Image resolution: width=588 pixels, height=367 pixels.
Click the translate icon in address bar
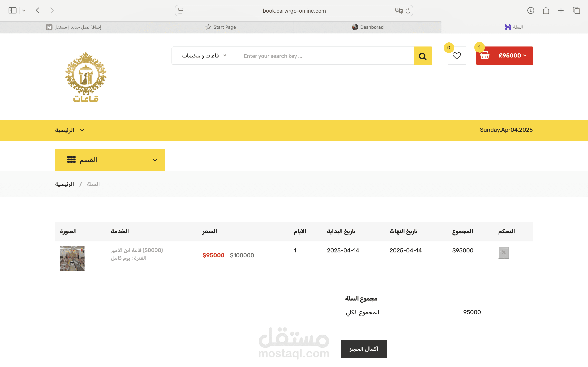399,11
